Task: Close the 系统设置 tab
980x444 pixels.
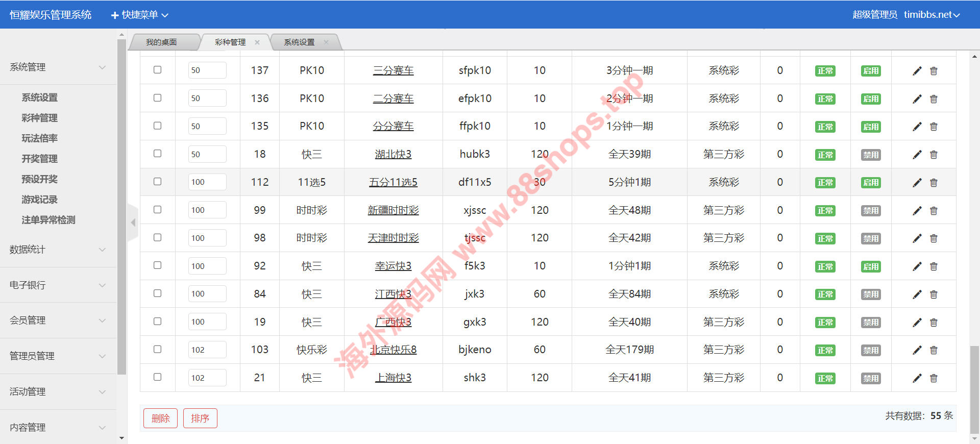Action: coord(326,42)
